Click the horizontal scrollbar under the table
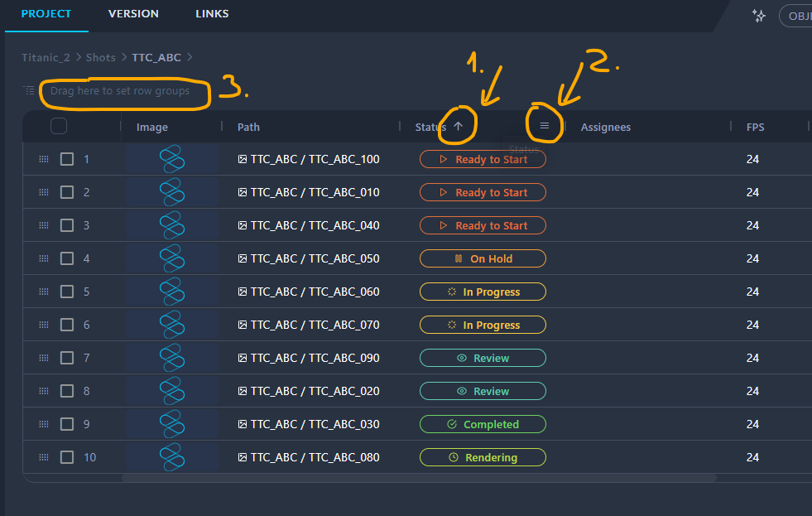The width and height of the screenshot is (812, 516). tap(419, 478)
